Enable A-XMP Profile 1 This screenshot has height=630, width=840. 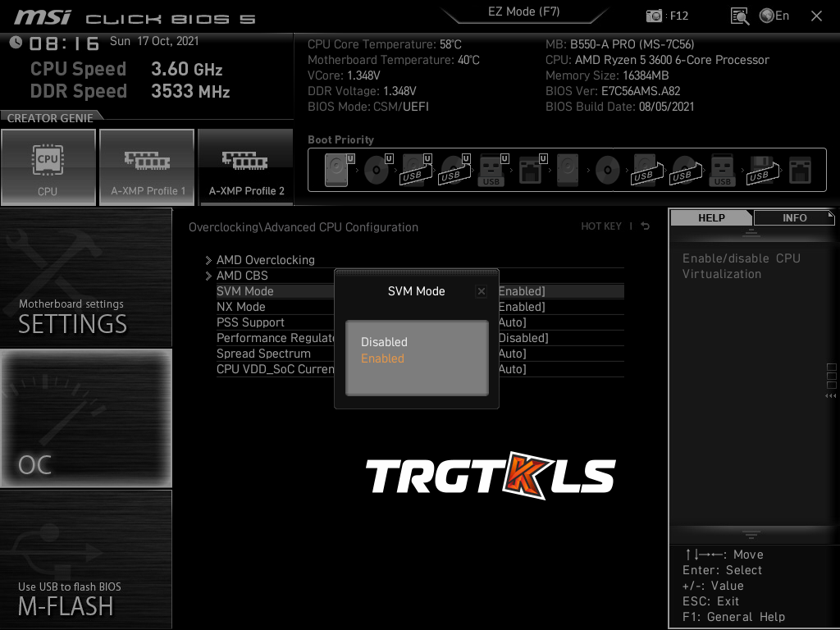click(x=148, y=167)
